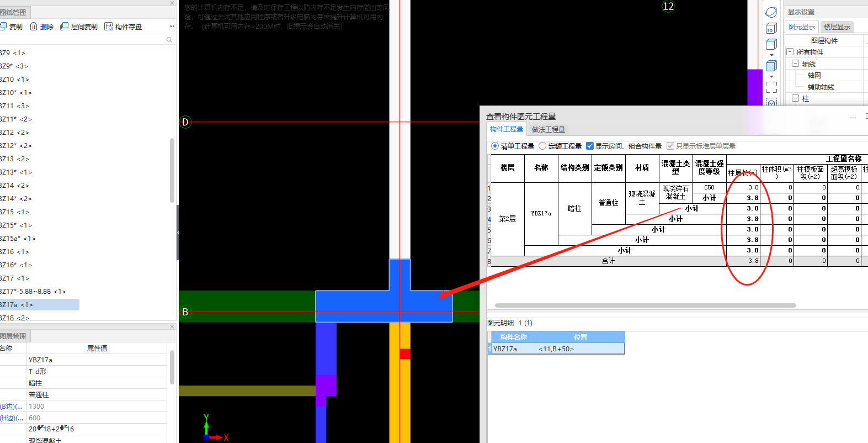Select component BZ9 <1> in list
Image resolution: width=868 pixels, height=443 pixels.
13,53
